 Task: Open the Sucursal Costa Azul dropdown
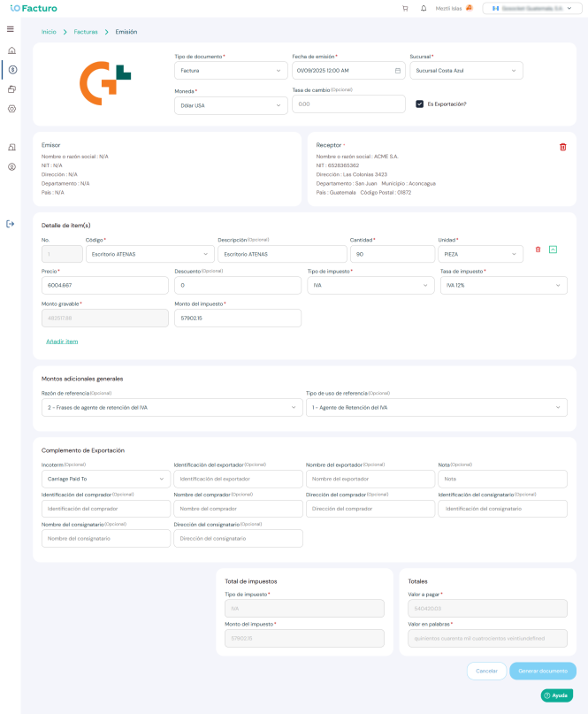click(467, 71)
